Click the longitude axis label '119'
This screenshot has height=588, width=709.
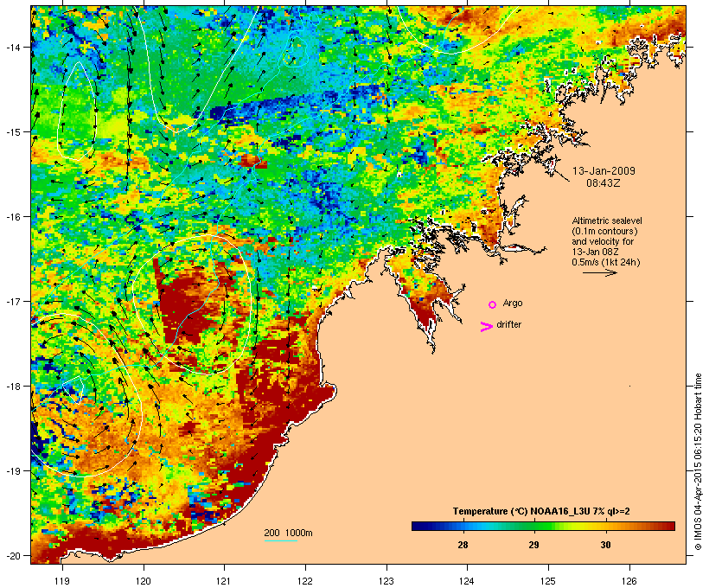(x=62, y=581)
